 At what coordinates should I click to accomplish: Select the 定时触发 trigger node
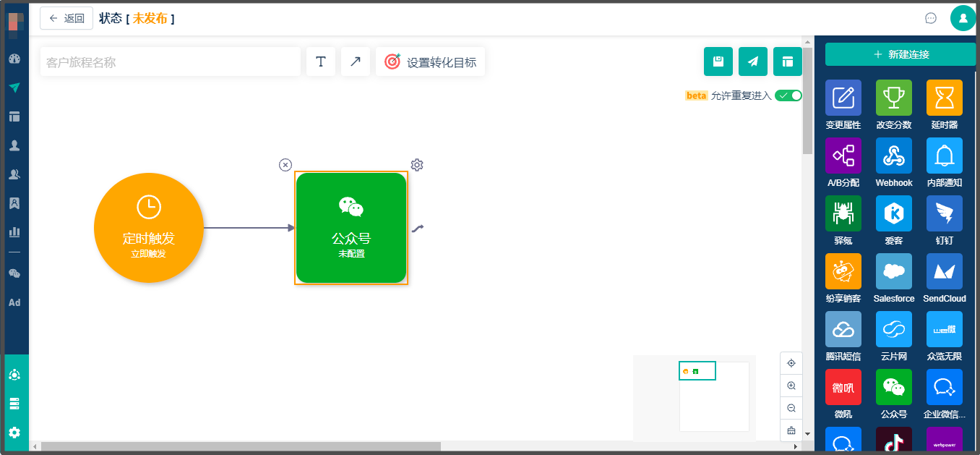pos(149,228)
